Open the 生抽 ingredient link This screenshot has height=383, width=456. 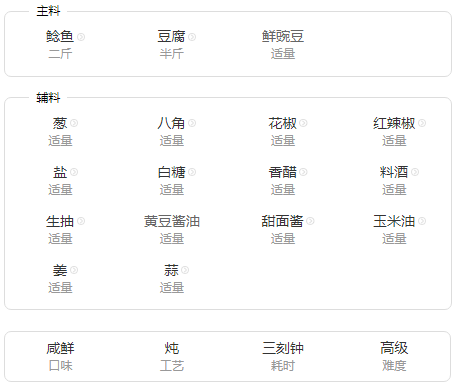pyautogui.click(x=60, y=221)
